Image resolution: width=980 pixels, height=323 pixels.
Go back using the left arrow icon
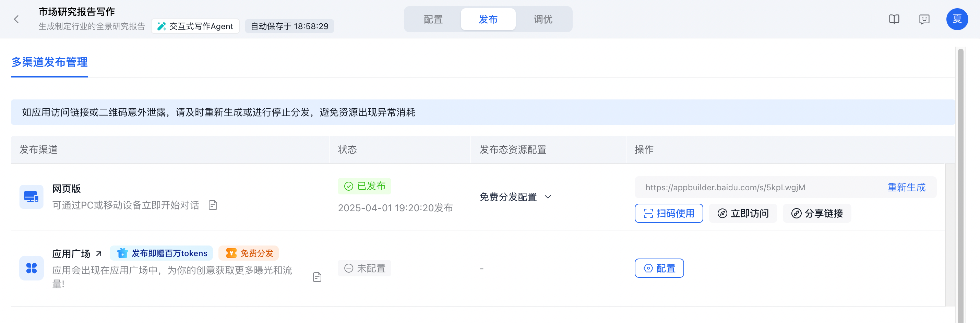pyautogui.click(x=16, y=19)
